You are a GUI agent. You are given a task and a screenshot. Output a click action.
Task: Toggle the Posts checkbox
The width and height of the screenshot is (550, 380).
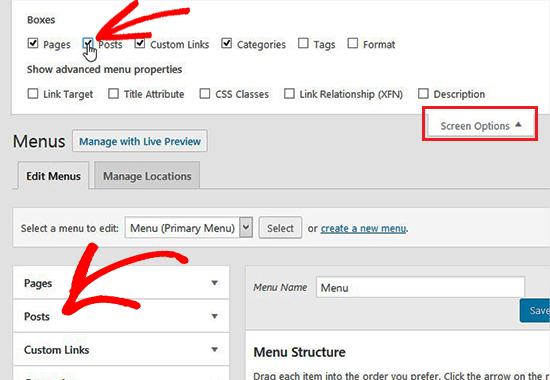88,43
